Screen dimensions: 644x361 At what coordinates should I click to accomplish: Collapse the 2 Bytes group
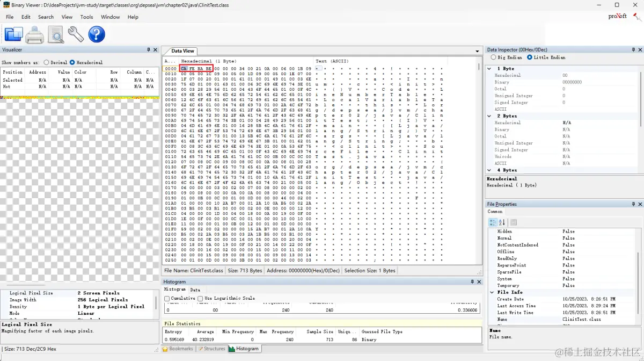[490, 116]
